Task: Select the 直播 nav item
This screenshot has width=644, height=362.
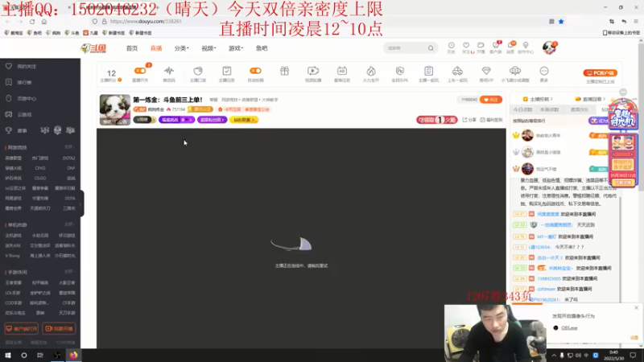Action: pyautogui.click(x=156, y=48)
